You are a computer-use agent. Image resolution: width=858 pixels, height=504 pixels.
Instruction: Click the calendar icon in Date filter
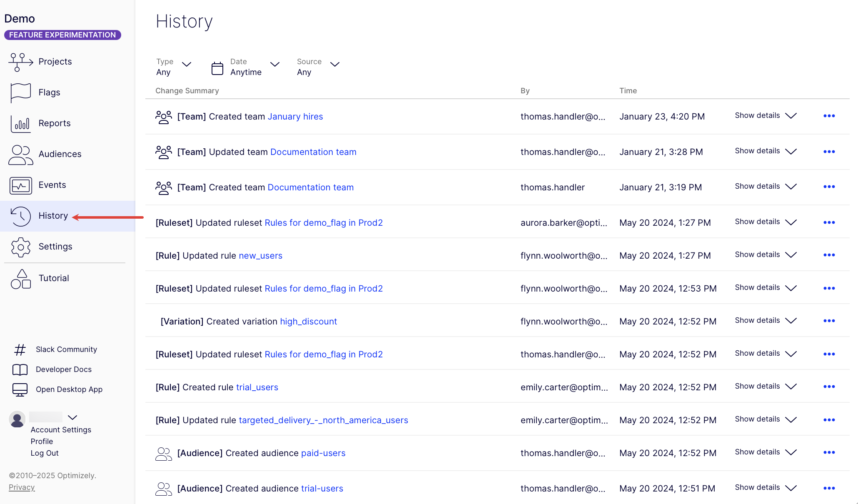click(x=217, y=67)
